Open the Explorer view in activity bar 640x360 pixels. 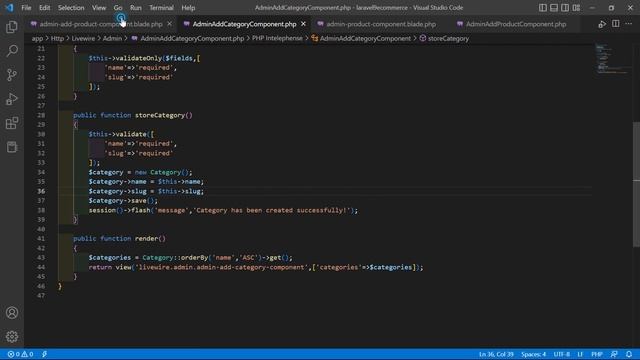pos(12,27)
